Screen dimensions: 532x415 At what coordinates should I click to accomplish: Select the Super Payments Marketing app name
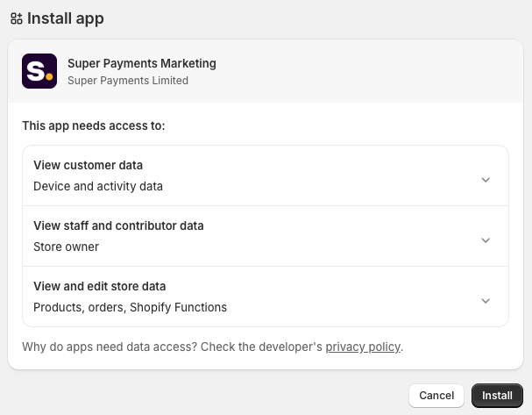click(141, 63)
